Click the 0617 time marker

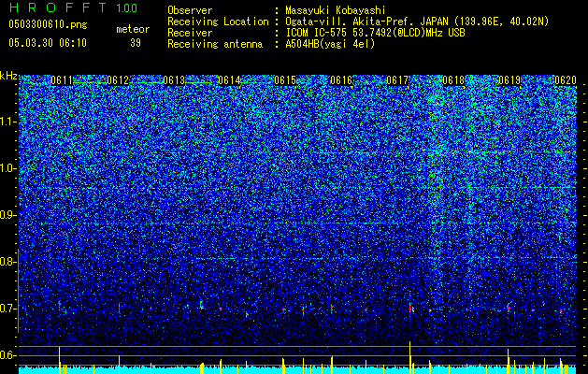(397, 80)
